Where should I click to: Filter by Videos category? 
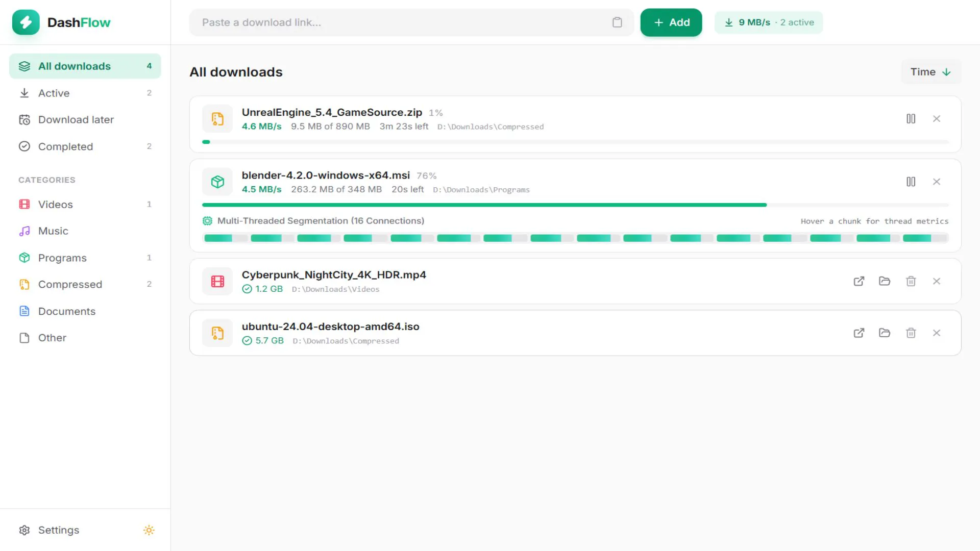click(x=85, y=204)
